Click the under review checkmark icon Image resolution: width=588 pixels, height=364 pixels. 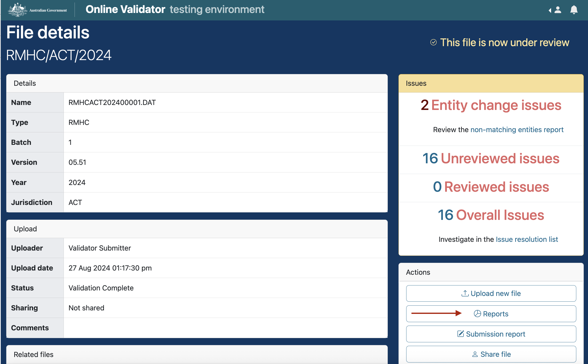pos(434,42)
